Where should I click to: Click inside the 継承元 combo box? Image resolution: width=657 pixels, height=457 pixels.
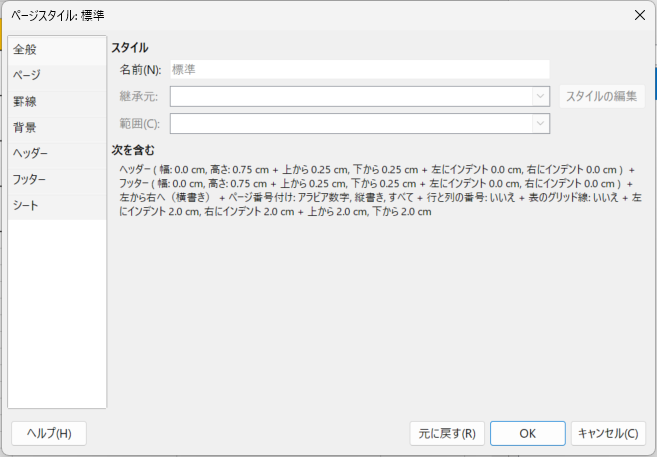point(350,96)
